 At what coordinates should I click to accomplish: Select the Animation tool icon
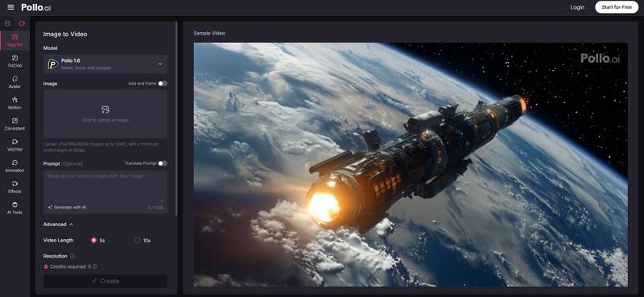point(14,166)
